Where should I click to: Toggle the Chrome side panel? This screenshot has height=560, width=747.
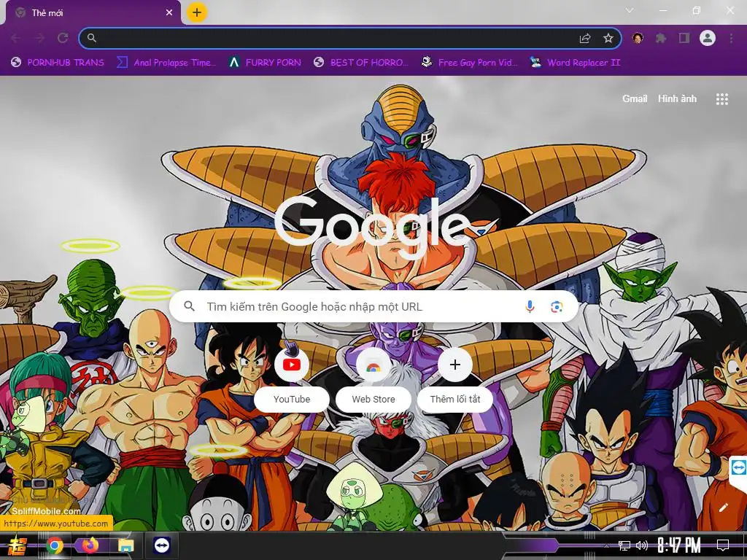coord(684,38)
